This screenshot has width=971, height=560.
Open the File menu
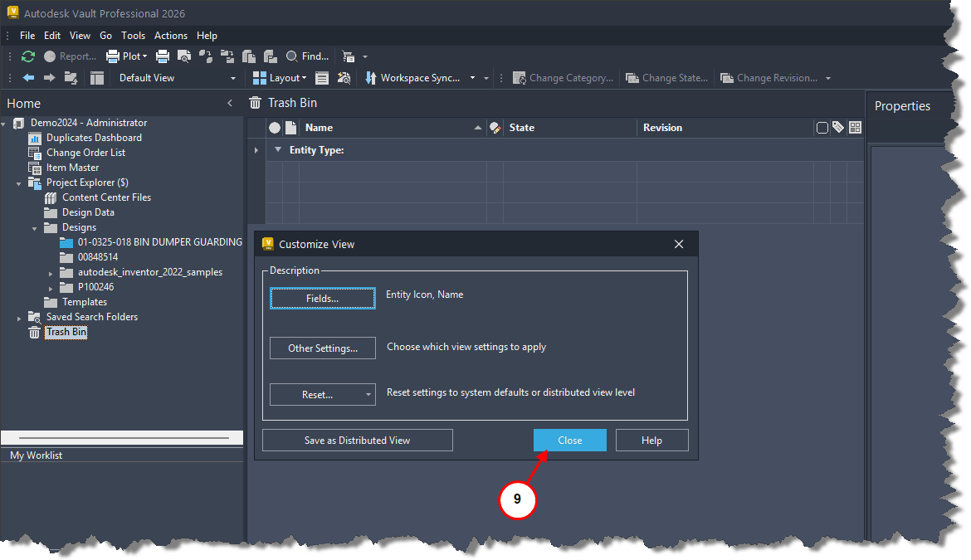27,36
